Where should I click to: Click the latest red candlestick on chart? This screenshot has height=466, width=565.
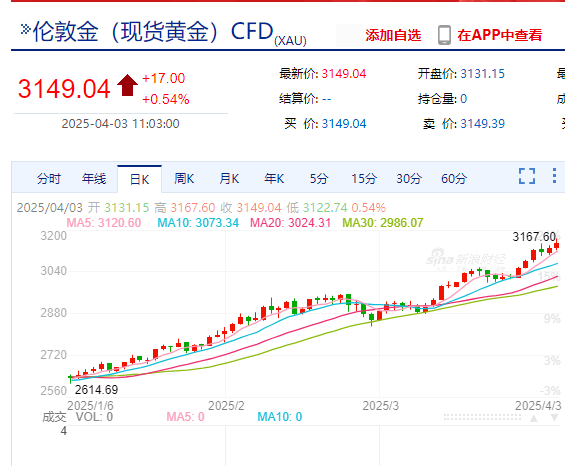pyautogui.click(x=557, y=245)
